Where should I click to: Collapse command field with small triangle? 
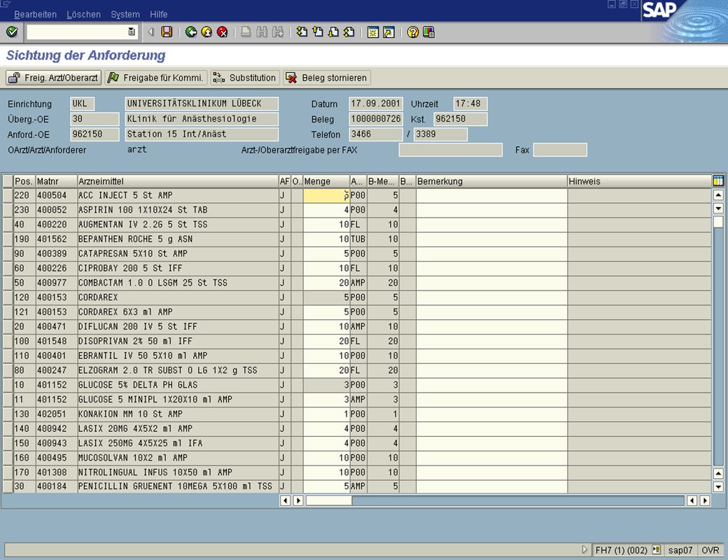(150, 31)
